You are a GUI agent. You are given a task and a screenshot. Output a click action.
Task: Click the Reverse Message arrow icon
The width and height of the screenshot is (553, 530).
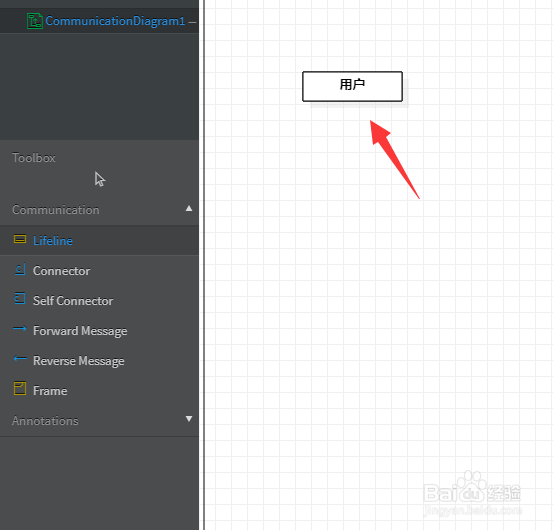20,359
